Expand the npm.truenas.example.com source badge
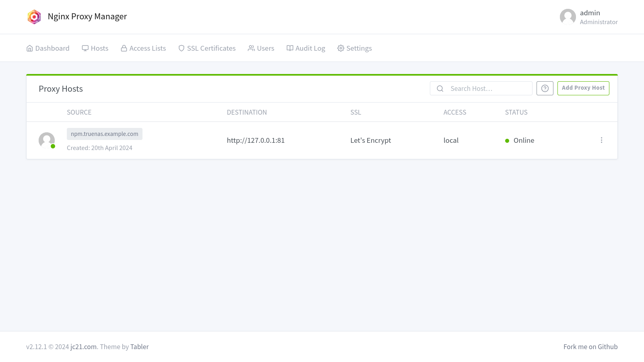Viewport: 644px width, 362px height. [104, 134]
